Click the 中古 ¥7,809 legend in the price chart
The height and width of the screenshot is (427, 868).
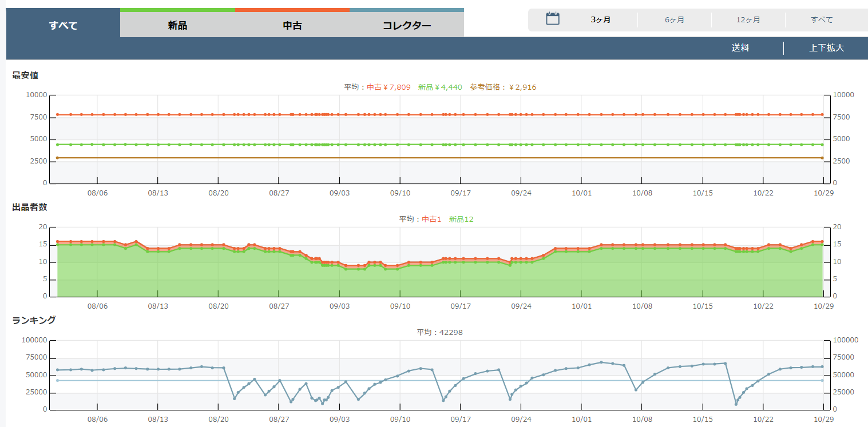point(389,87)
